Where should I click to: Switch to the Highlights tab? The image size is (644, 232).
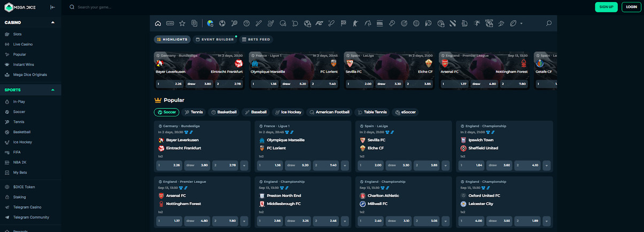[x=172, y=40]
